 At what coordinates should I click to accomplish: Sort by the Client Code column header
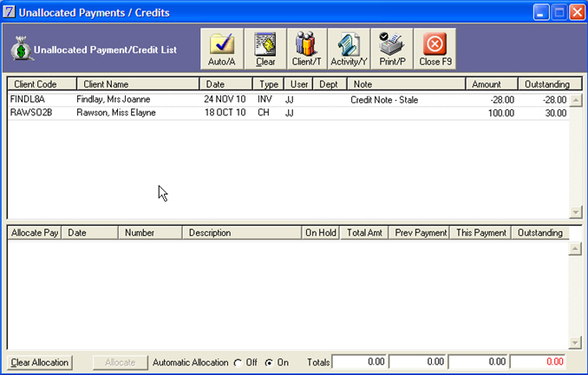coord(42,84)
